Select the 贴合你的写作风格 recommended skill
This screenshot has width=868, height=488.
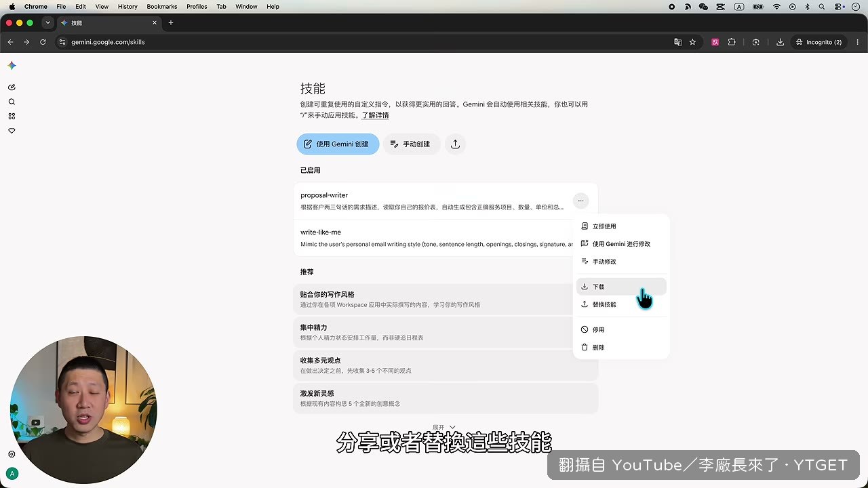pos(446,300)
